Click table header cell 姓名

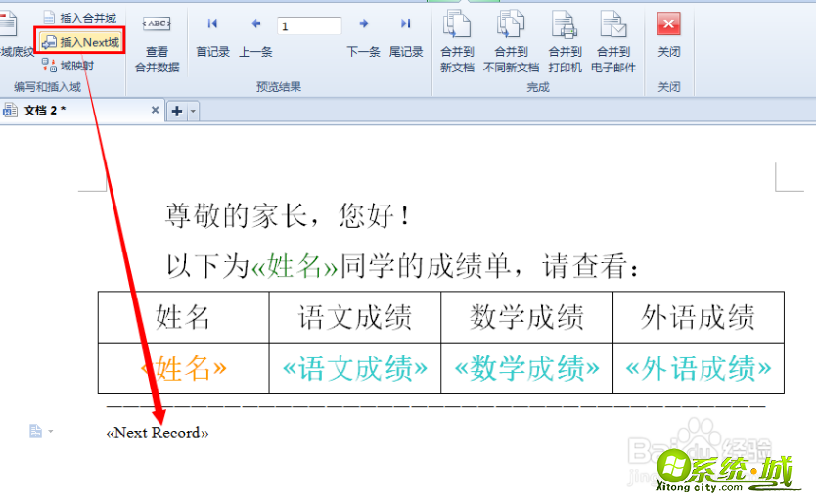[x=183, y=317]
